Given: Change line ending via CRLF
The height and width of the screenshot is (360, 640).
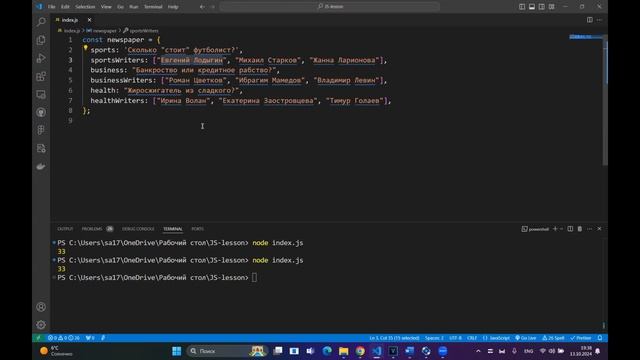Looking at the screenshot, I should (472, 338).
